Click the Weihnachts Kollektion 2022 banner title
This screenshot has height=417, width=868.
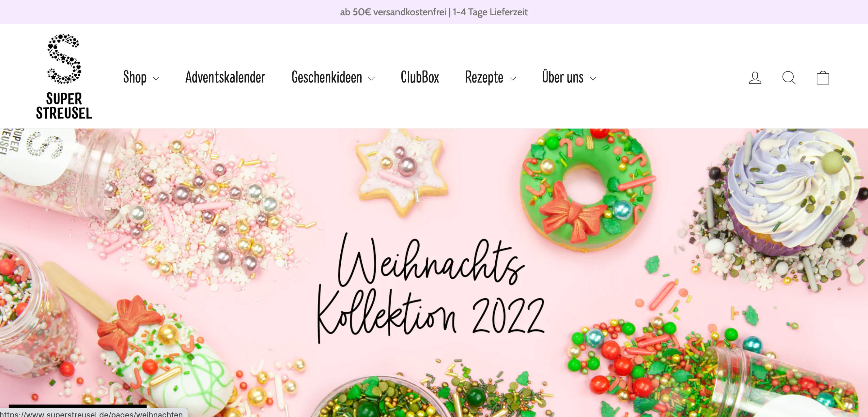431,287
